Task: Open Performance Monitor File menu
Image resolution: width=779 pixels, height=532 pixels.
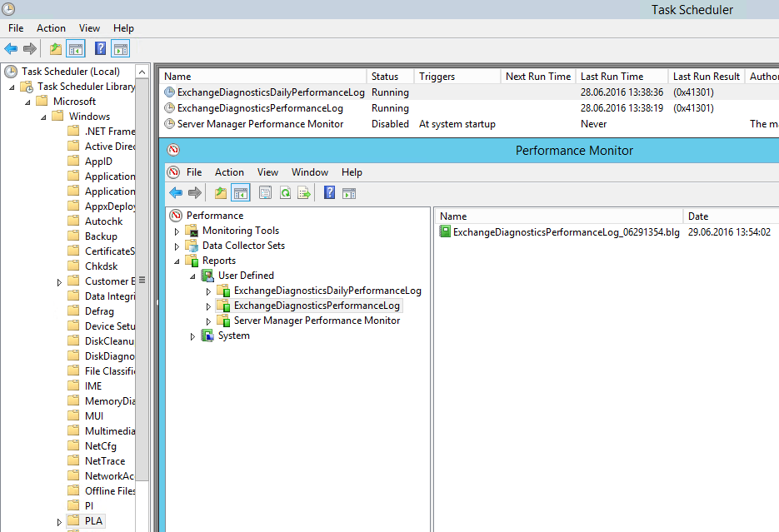Action: pos(194,172)
